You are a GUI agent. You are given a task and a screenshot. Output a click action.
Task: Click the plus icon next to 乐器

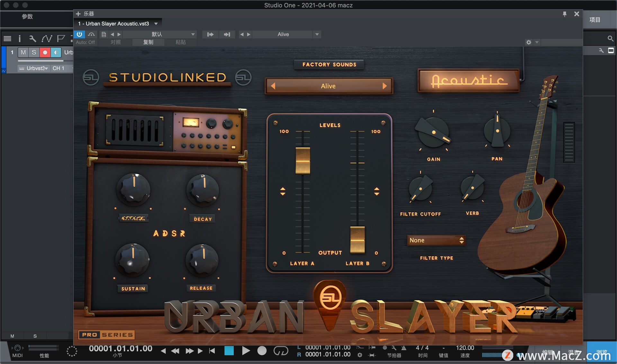coord(78,14)
